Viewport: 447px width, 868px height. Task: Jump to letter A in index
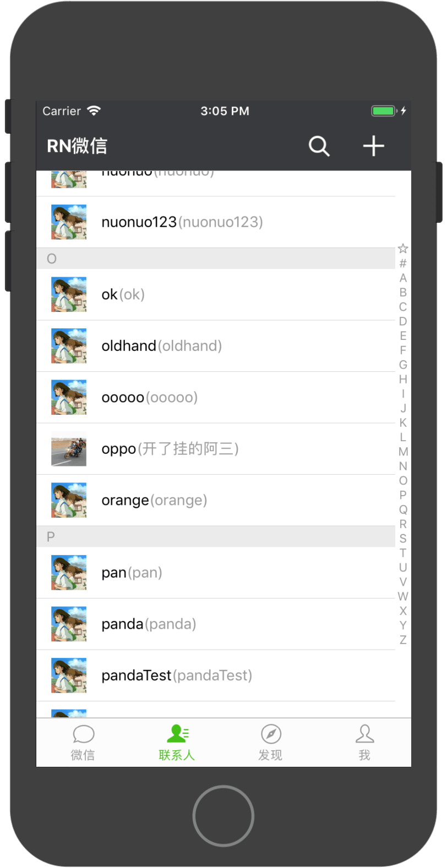tap(403, 278)
